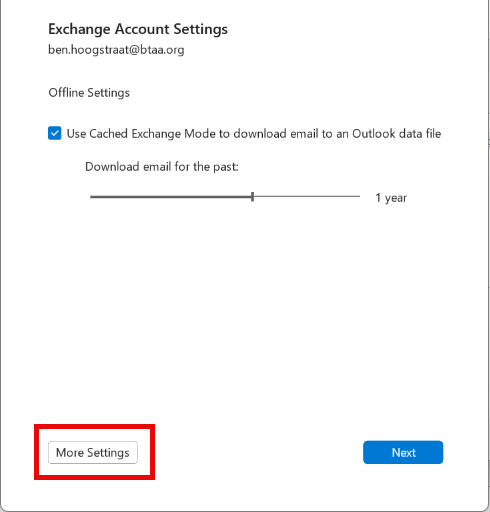Click the far right end of the slider
The height and width of the screenshot is (512, 490).
pos(359,197)
